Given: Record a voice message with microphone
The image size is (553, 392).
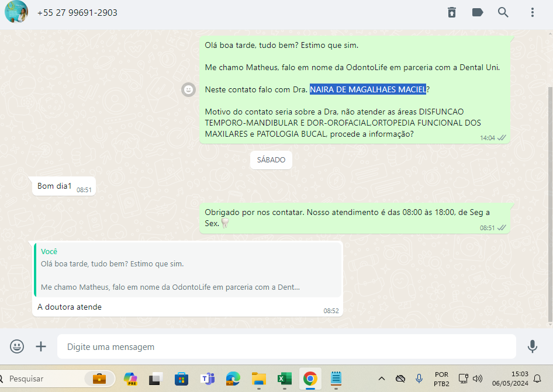Looking at the screenshot, I should 532,346.
